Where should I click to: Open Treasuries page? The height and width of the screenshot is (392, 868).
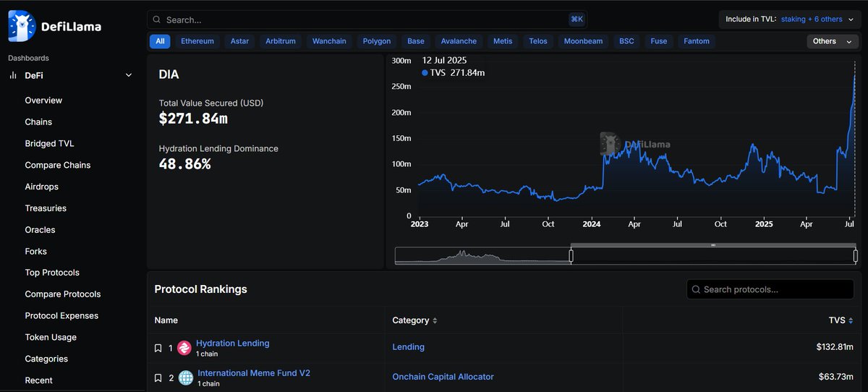point(46,208)
